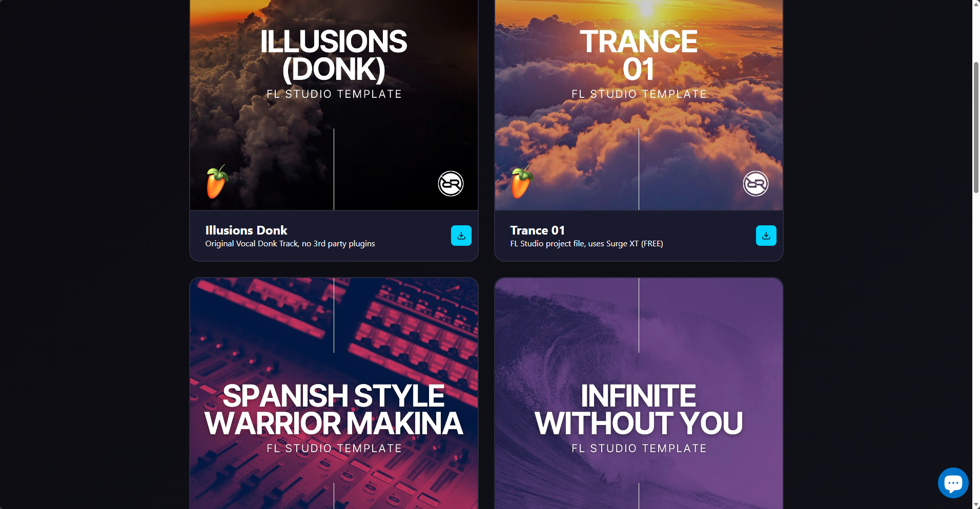The height and width of the screenshot is (509, 980).
Task: Click the FL Studio fruit logo on Trance 01 cover
Action: [522, 181]
